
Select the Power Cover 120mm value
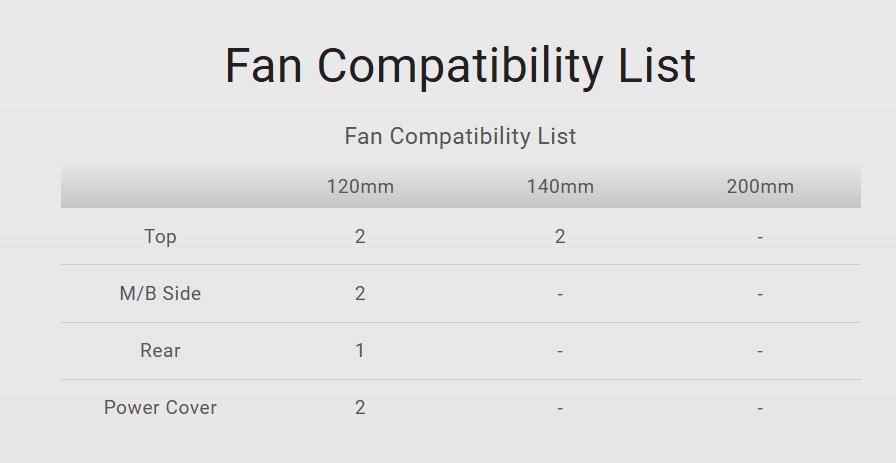click(360, 408)
